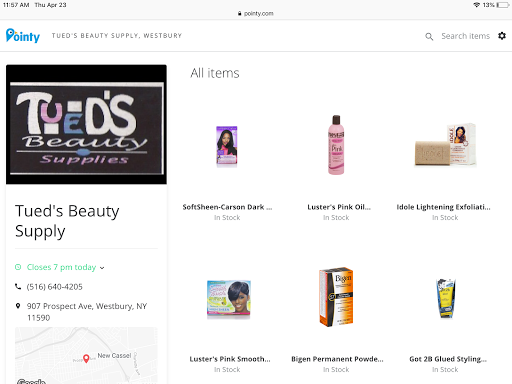This screenshot has width=512, height=384.
Task: Open Got 2B Glued Styling tube image
Action: point(446,298)
